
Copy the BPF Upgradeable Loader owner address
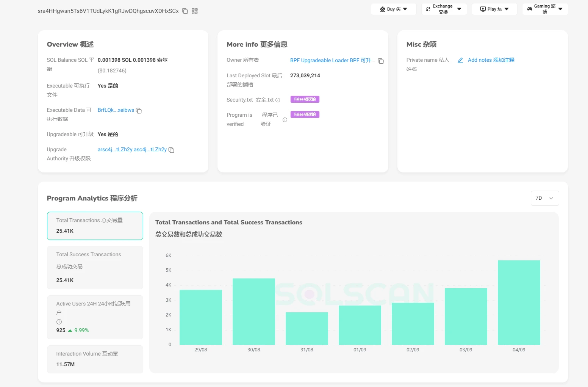(381, 61)
